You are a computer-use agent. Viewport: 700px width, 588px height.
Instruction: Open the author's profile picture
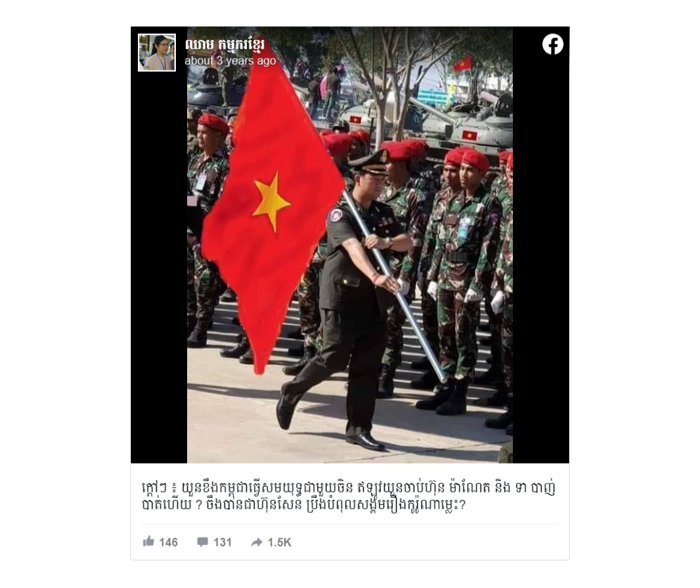point(157,53)
